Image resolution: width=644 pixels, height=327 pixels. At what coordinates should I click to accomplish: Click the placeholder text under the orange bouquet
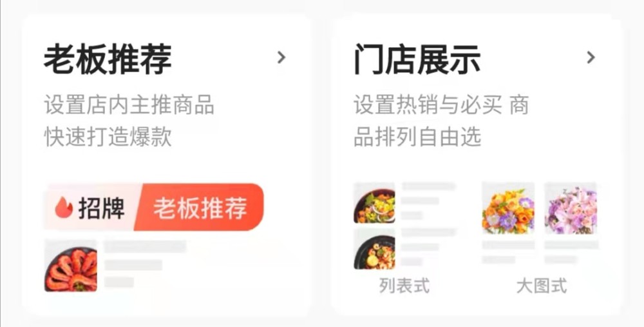pyautogui.click(x=509, y=245)
